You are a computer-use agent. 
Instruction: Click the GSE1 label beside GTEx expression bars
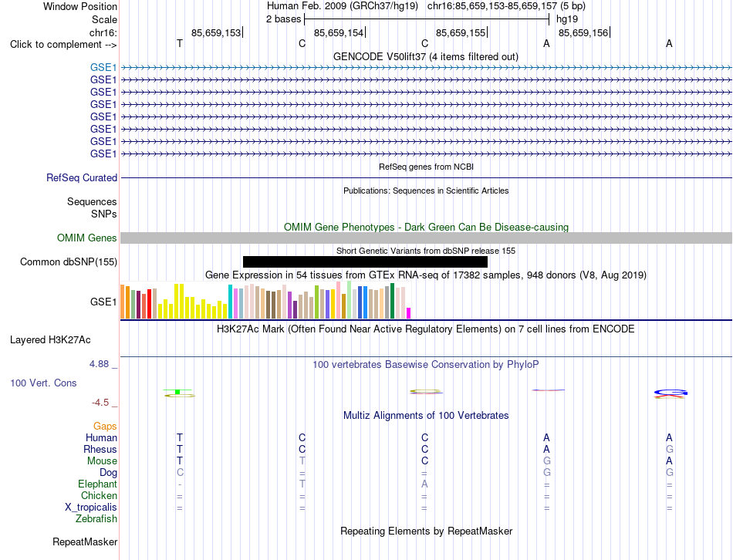tap(103, 302)
